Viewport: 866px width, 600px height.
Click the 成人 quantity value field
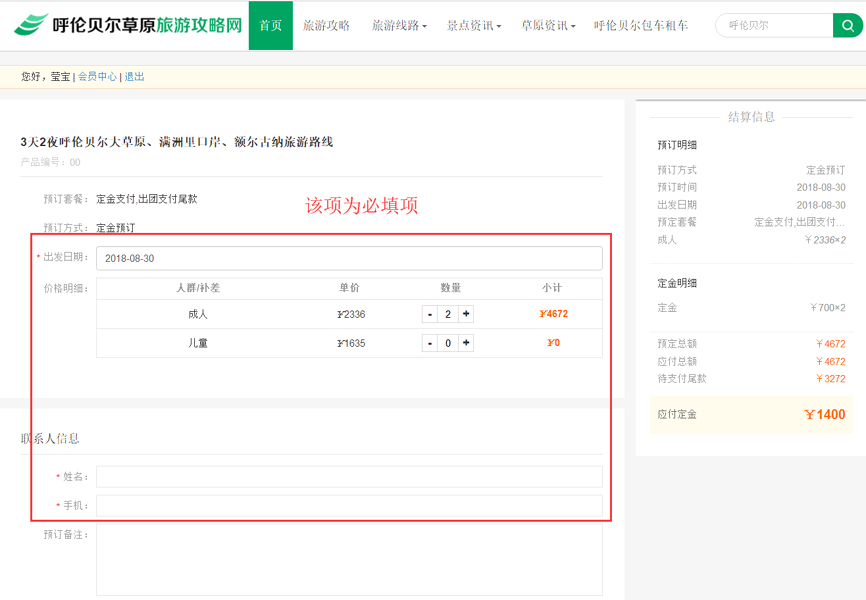(x=448, y=314)
